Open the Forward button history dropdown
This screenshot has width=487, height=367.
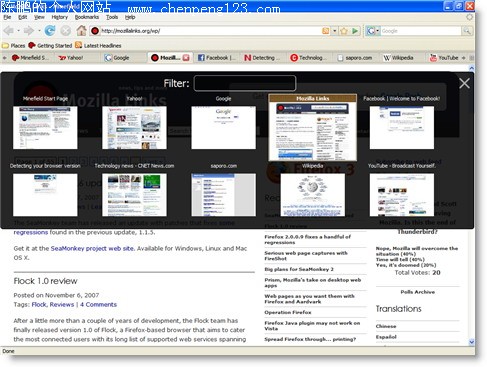(x=39, y=31)
